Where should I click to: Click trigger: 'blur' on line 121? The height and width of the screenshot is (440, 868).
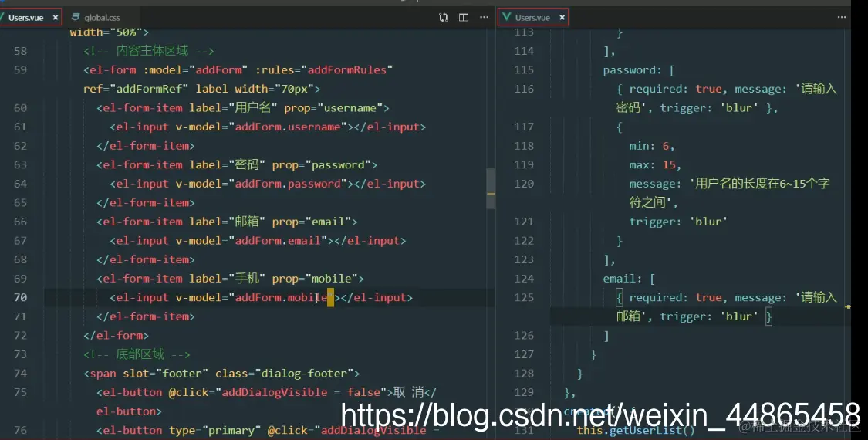(x=678, y=222)
